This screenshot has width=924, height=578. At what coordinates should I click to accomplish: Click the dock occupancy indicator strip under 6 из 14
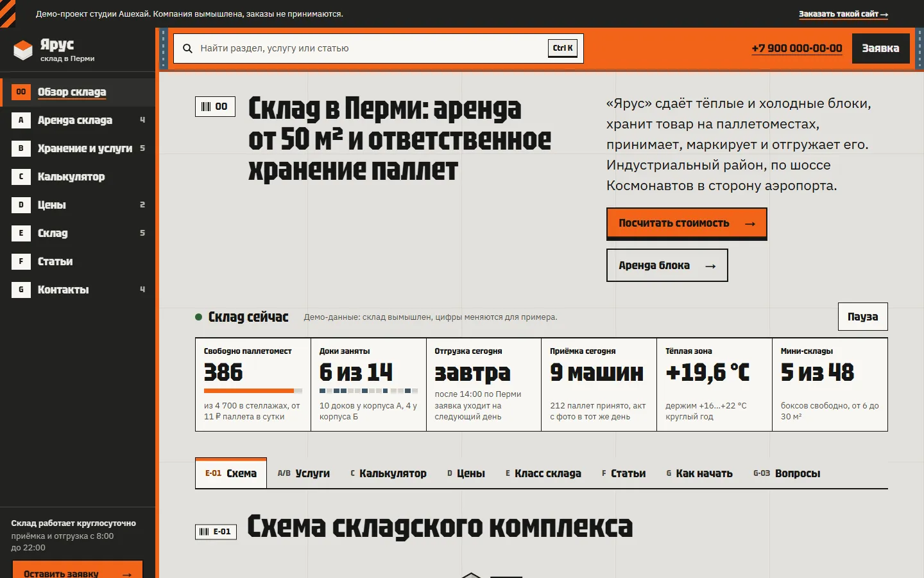point(368,390)
